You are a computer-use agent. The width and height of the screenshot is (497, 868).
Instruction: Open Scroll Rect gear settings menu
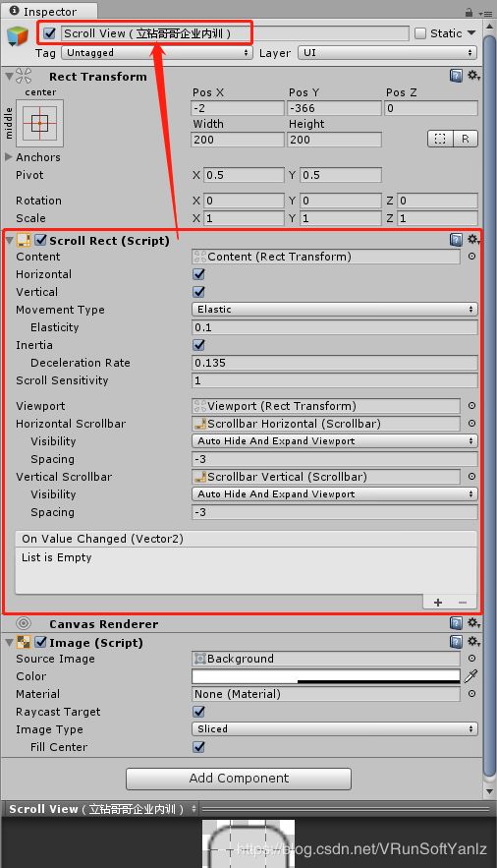click(x=473, y=239)
